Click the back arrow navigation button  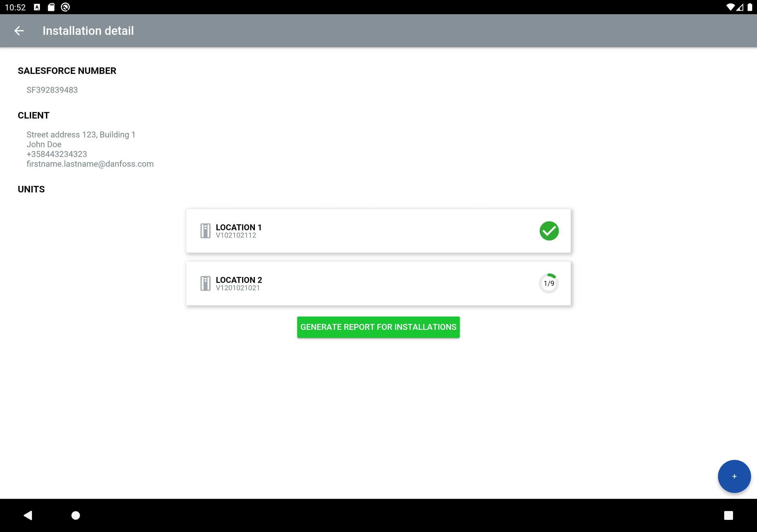pyautogui.click(x=19, y=30)
